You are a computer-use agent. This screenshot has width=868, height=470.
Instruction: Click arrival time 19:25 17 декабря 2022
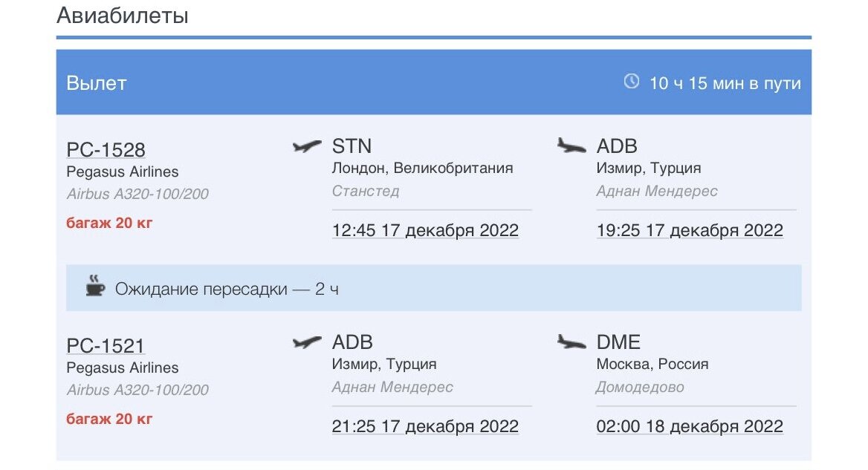[x=690, y=230]
